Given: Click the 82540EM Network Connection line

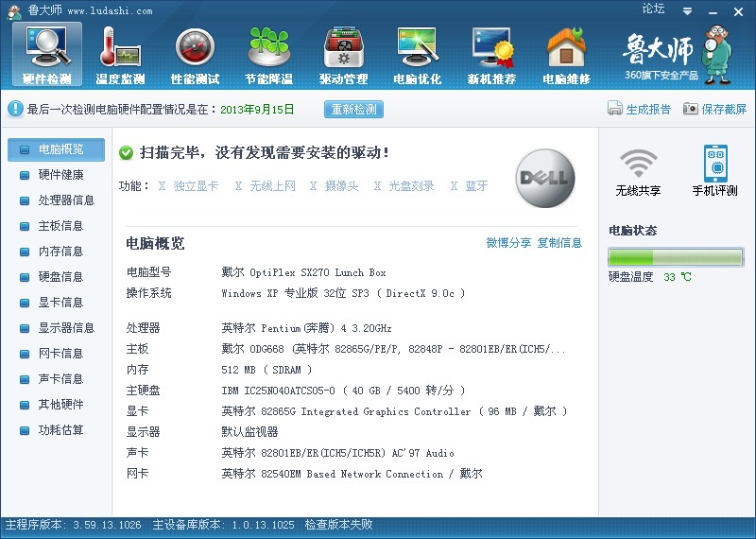Looking at the screenshot, I should coord(352,474).
